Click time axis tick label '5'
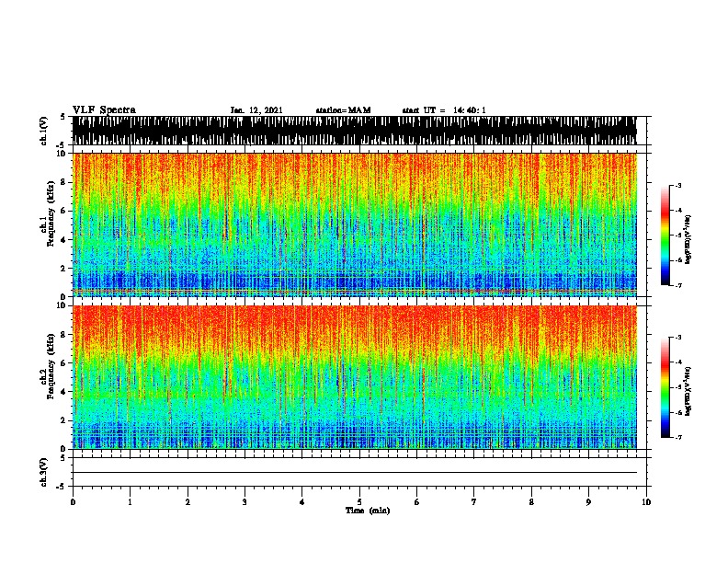Screen dimensions: 728x563 [x=359, y=502]
